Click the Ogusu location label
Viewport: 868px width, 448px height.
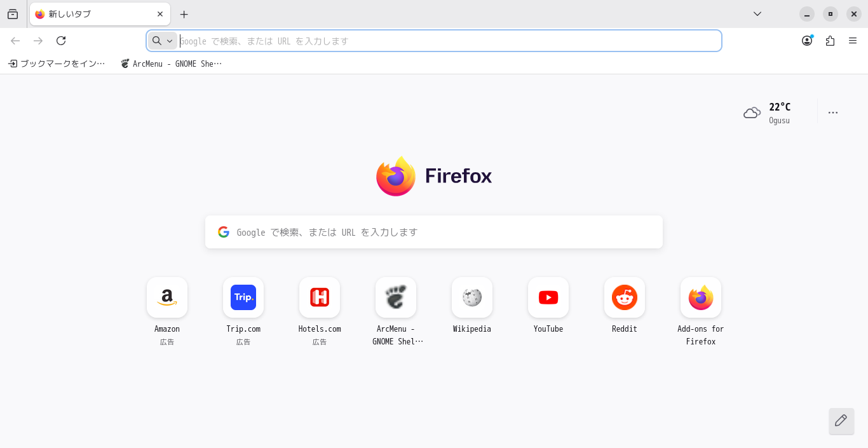pyautogui.click(x=779, y=120)
